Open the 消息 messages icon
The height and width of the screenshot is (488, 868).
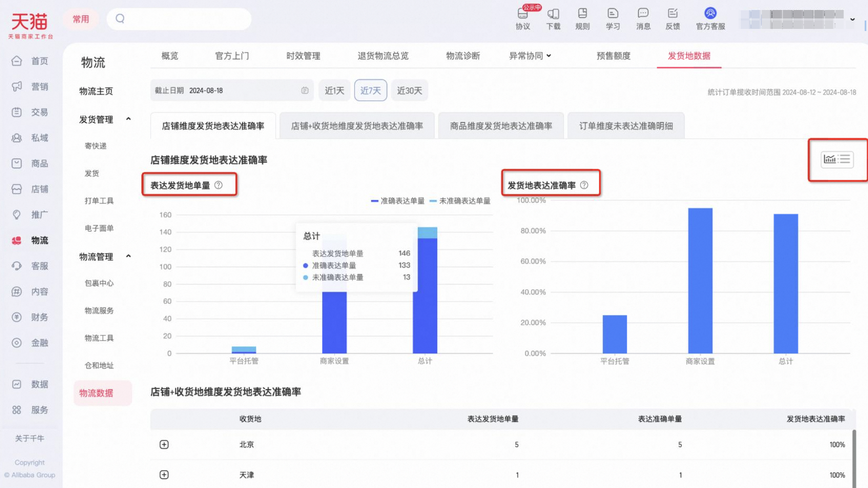pos(643,18)
